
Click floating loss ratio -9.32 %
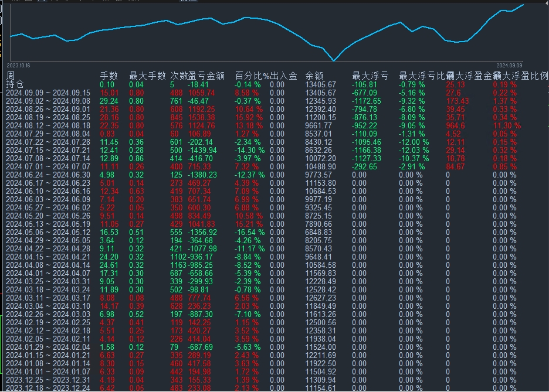[412, 101]
